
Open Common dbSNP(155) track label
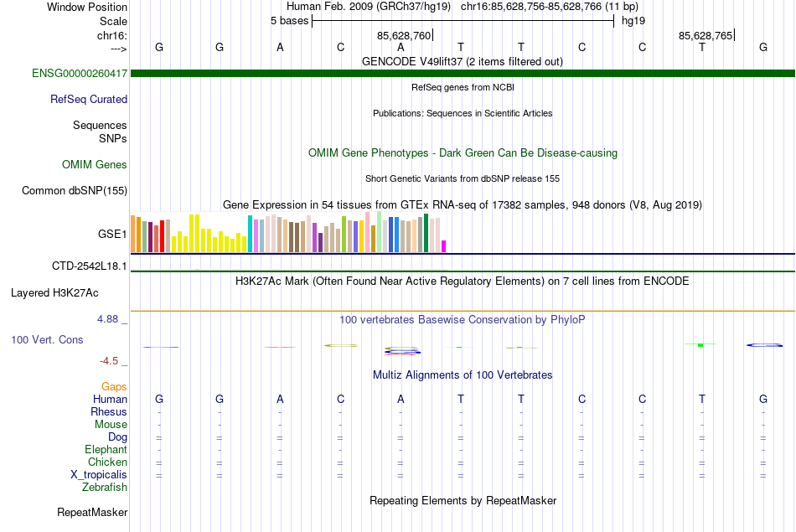point(74,191)
